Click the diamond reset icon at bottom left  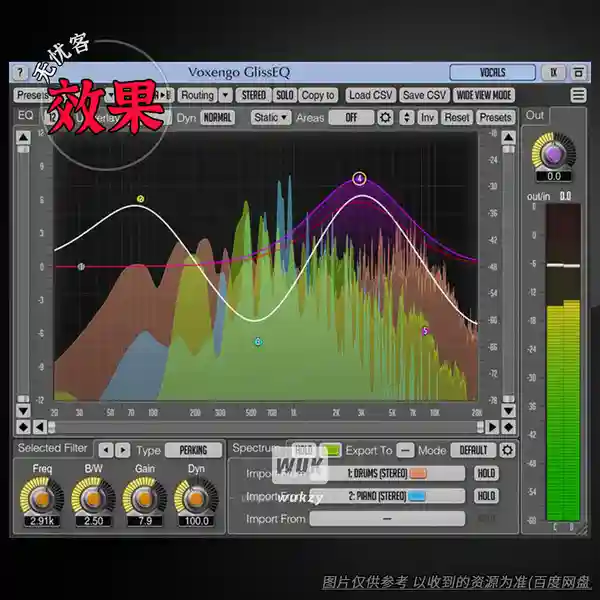[23, 427]
